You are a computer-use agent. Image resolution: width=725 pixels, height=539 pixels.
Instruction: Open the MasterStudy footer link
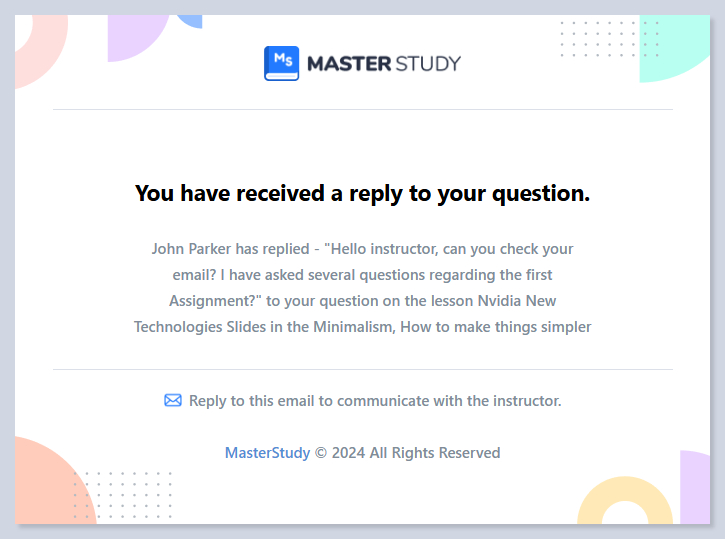click(x=267, y=453)
